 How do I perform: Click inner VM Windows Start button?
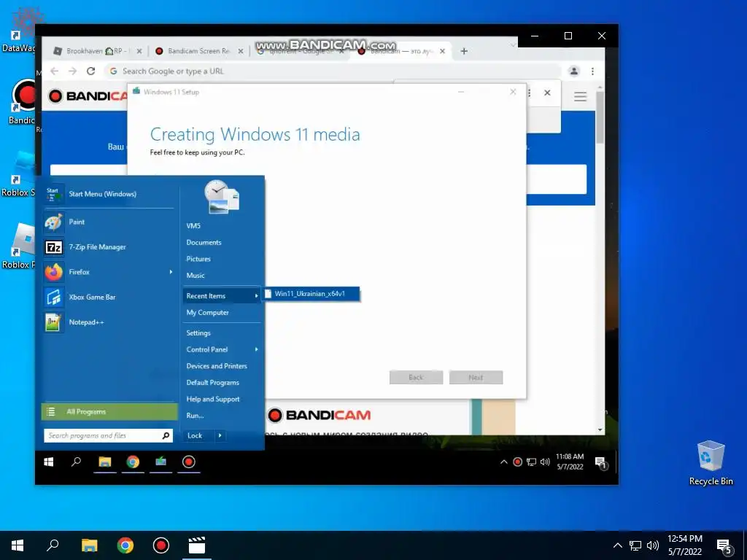coord(49,462)
